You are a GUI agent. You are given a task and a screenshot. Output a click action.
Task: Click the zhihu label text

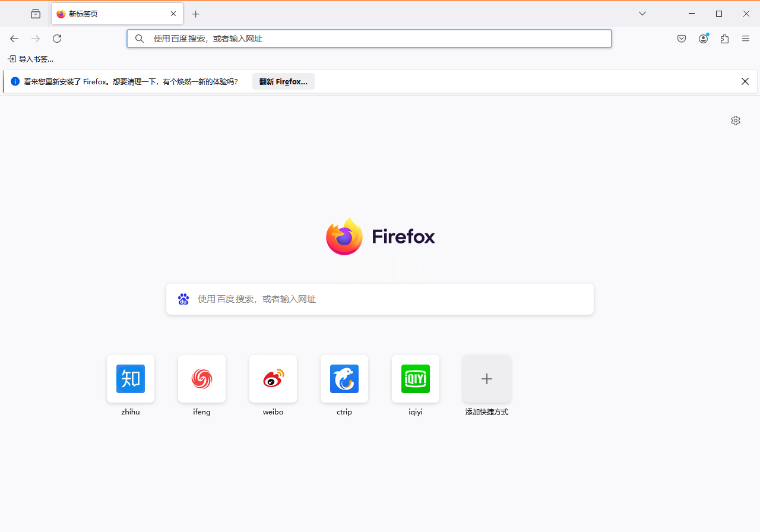131,412
